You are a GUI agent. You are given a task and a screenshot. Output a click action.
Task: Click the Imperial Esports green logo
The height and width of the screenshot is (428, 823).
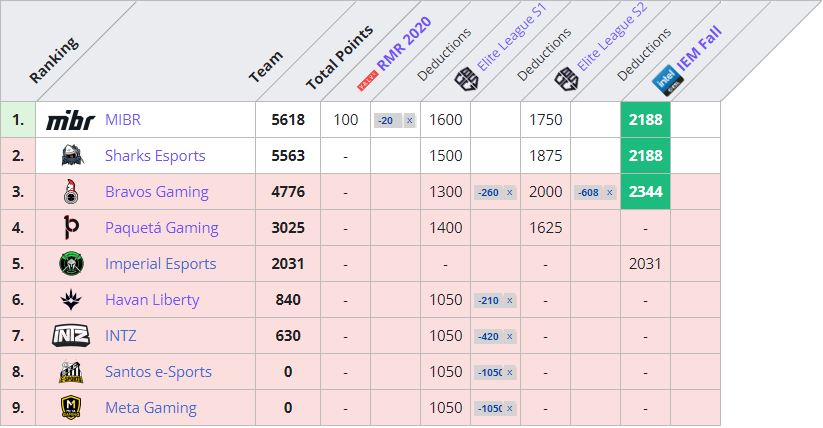(71, 264)
